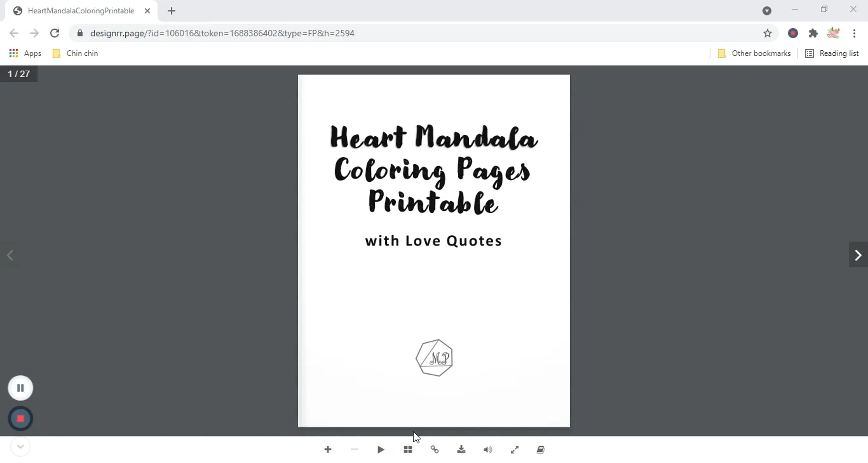The image size is (868, 463).
Task: Select the HeartMandalaColoringPrintable tab
Action: point(81,11)
